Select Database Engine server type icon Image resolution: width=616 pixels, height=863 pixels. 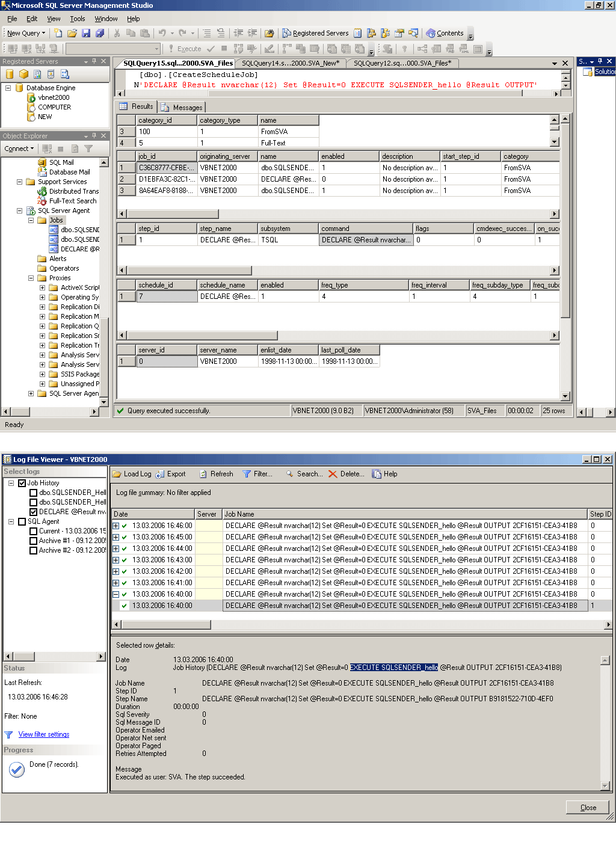click(x=10, y=74)
